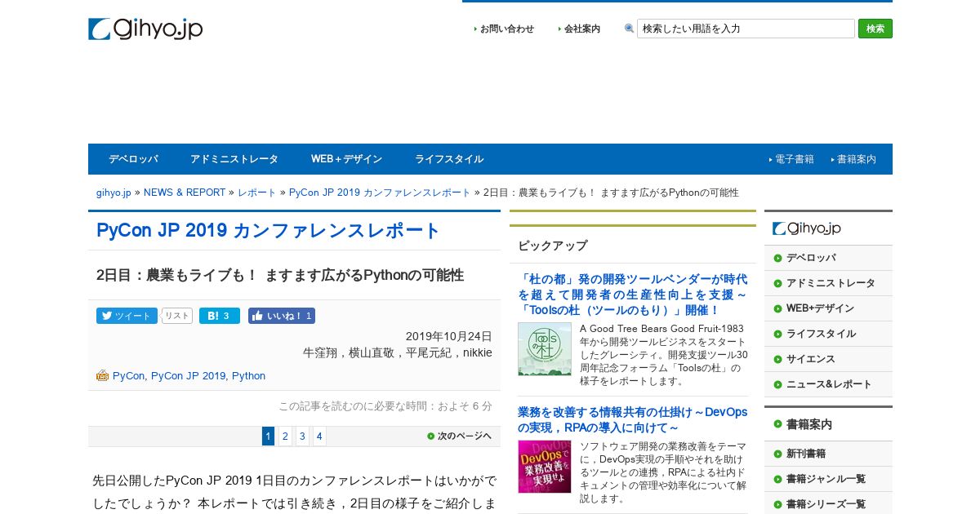Click the author names 牛窪翔，横山直敬，平尾元紀，nikkie
The width and height of the screenshot is (980, 514).
[398, 352]
